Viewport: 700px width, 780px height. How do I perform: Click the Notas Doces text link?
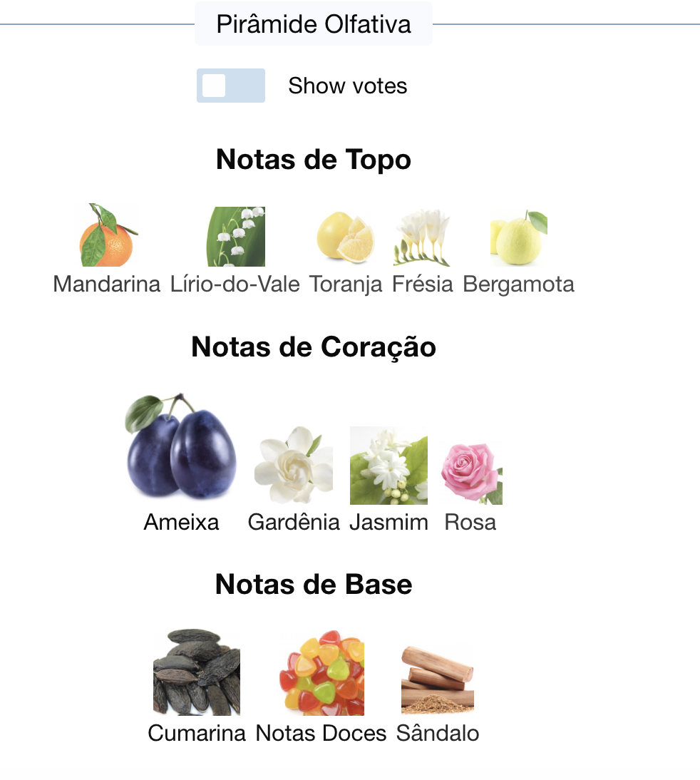click(x=321, y=733)
